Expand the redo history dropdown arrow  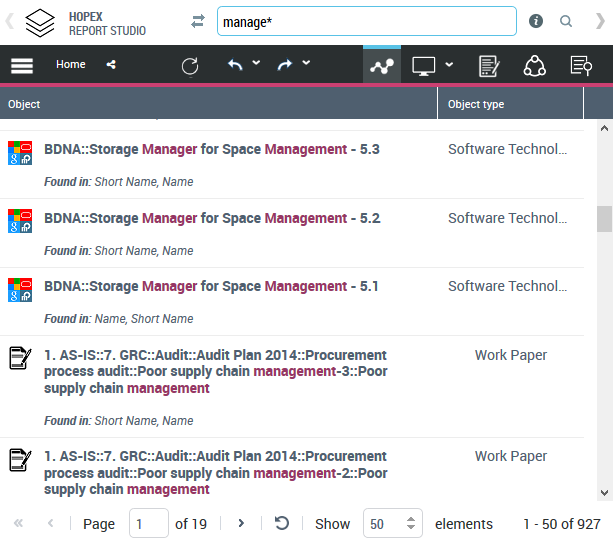point(306,64)
